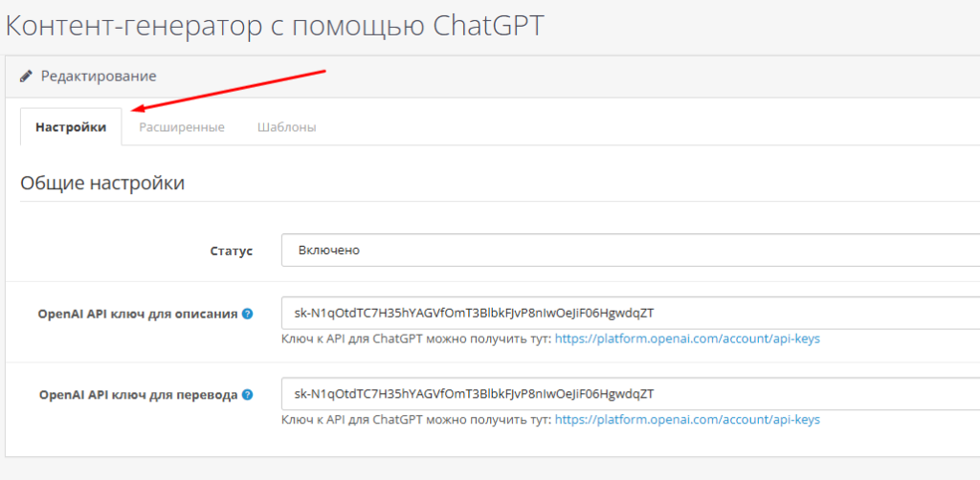The image size is (980, 480).
Task: Open the api-keys link under the описания field
Action: pos(687,338)
